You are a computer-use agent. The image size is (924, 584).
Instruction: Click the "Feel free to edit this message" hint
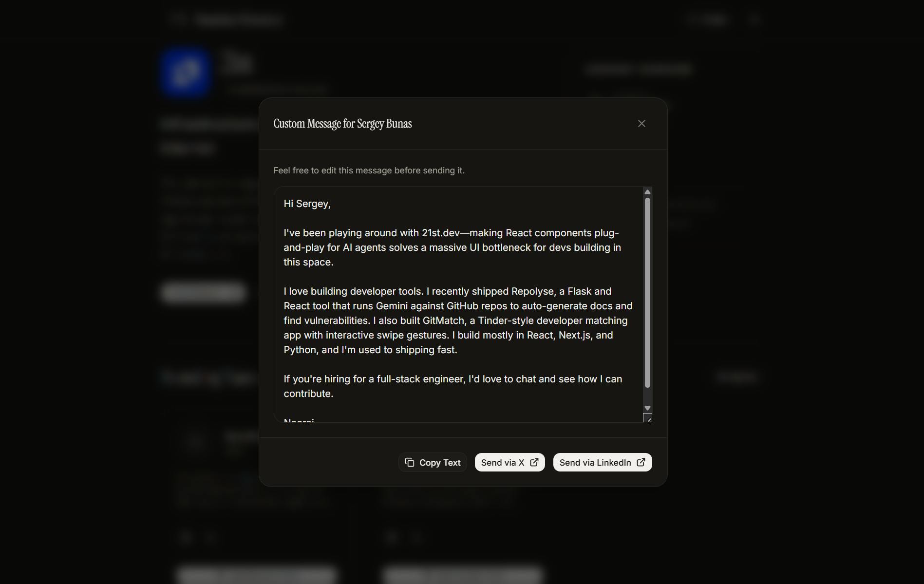tap(369, 170)
